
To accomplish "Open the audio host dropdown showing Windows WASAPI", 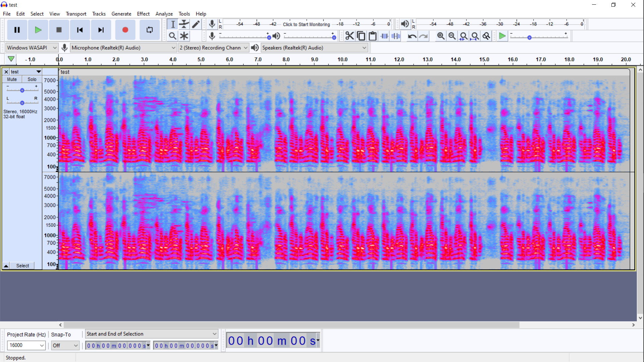I will (x=31, y=48).
